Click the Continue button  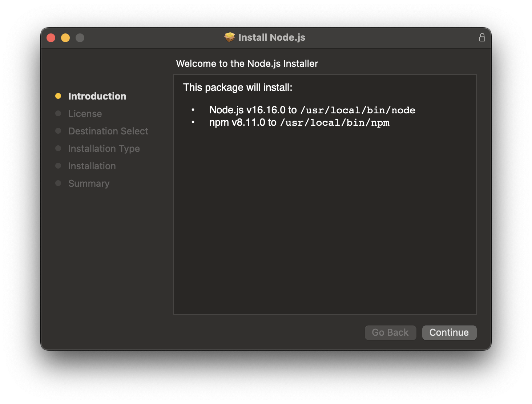pos(449,332)
